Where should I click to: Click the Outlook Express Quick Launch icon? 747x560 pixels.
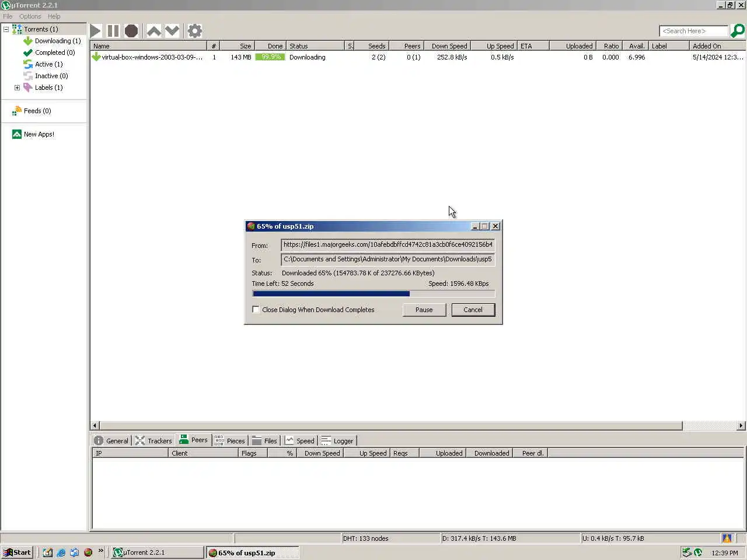(74, 552)
